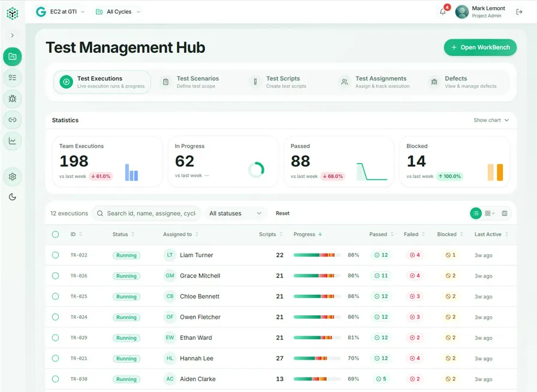Open the analytics chart sidebar icon
This screenshot has width=537, height=392.
click(x=13, y=141)
